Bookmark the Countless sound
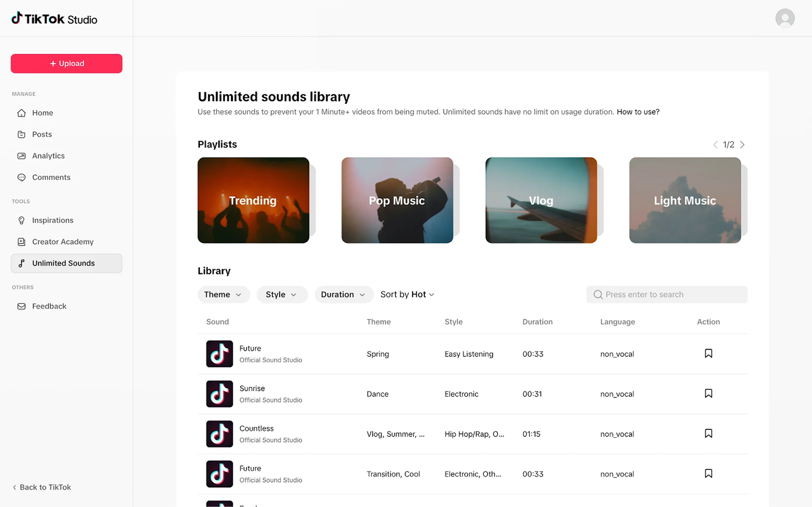This screenshot has height=507, width=812. point(708,434)
